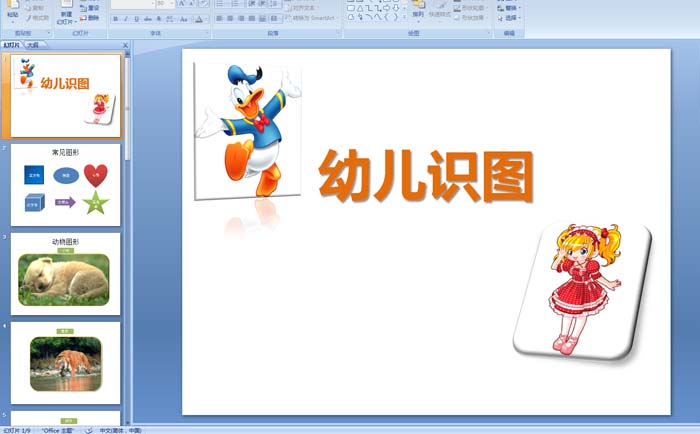Click the Select (选择) button

pos(509,18)
